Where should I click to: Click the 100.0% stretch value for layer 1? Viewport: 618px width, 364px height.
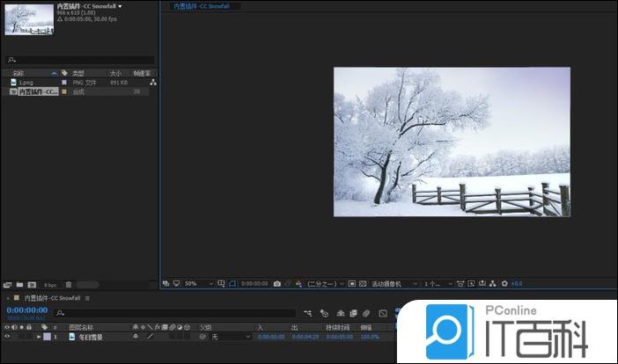click(x=370, y=337)
